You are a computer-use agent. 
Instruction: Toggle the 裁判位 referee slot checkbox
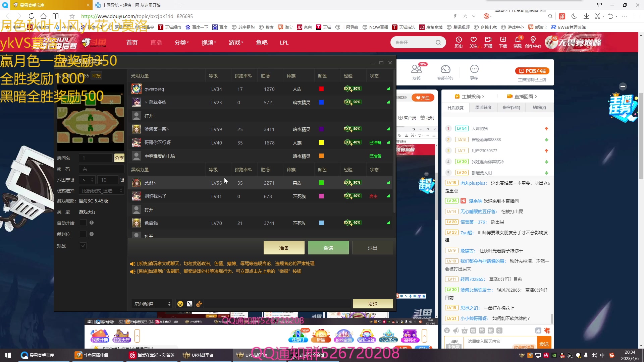(83, 234)
